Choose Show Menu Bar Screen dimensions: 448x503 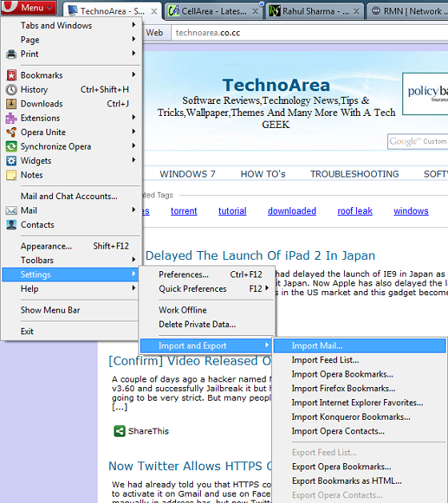click(50, 310)
